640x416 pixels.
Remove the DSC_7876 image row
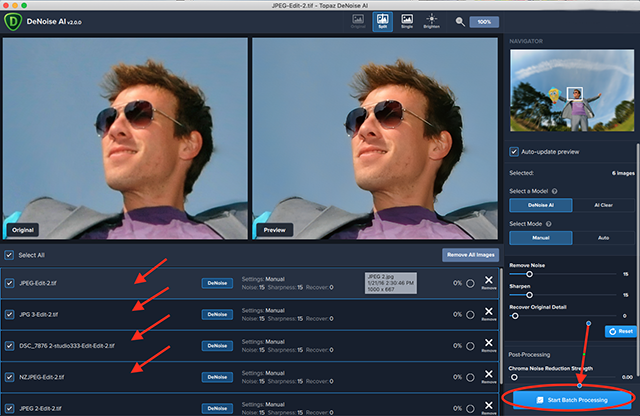(x=489, y=345)
